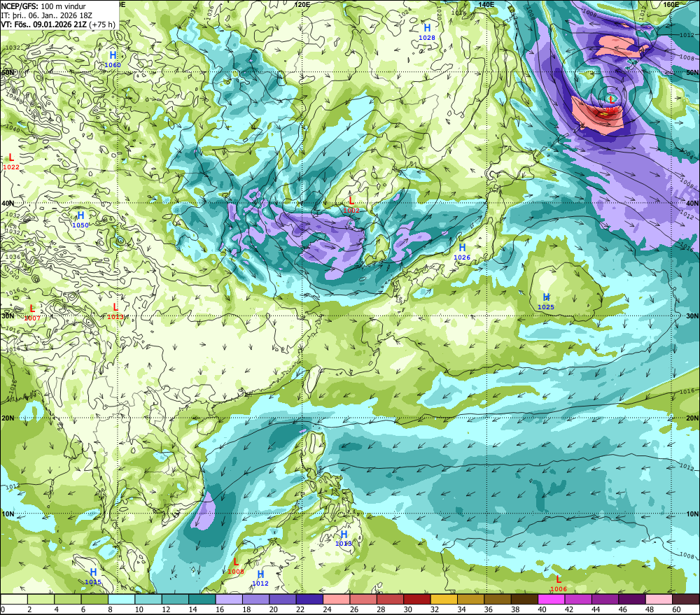Click the magenta 40–42 legend swatch
This screenshot has width=700, height=615.
coord(552,599)
